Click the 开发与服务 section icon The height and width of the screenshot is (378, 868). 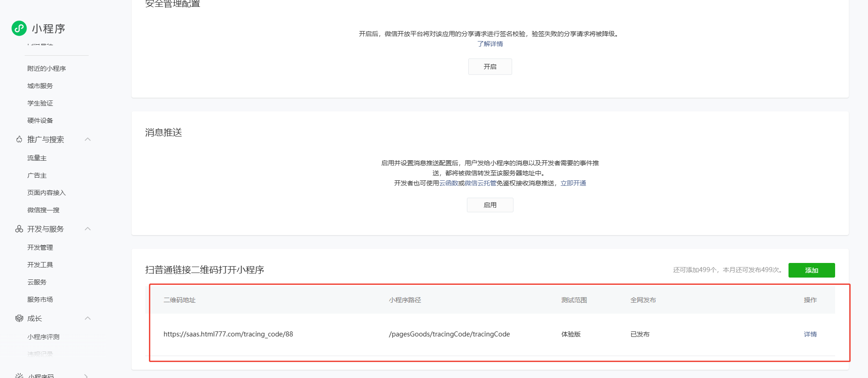coord(19,229)
